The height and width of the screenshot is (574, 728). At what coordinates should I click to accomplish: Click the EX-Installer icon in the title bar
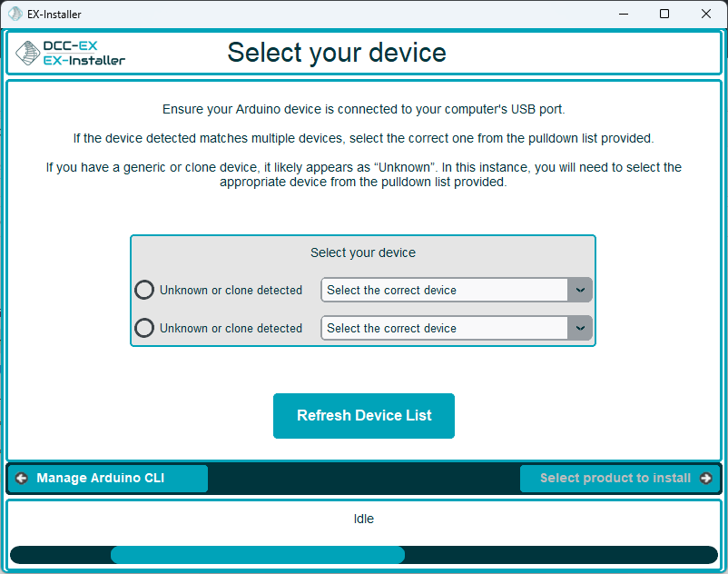[x=15, y=14]
